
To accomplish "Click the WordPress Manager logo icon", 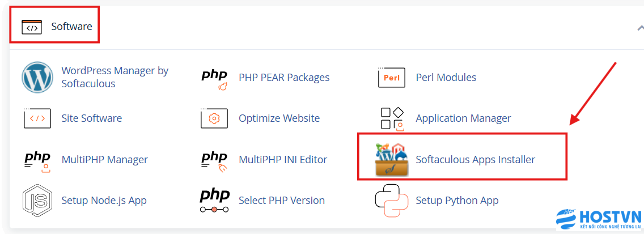I will point(37,77).
